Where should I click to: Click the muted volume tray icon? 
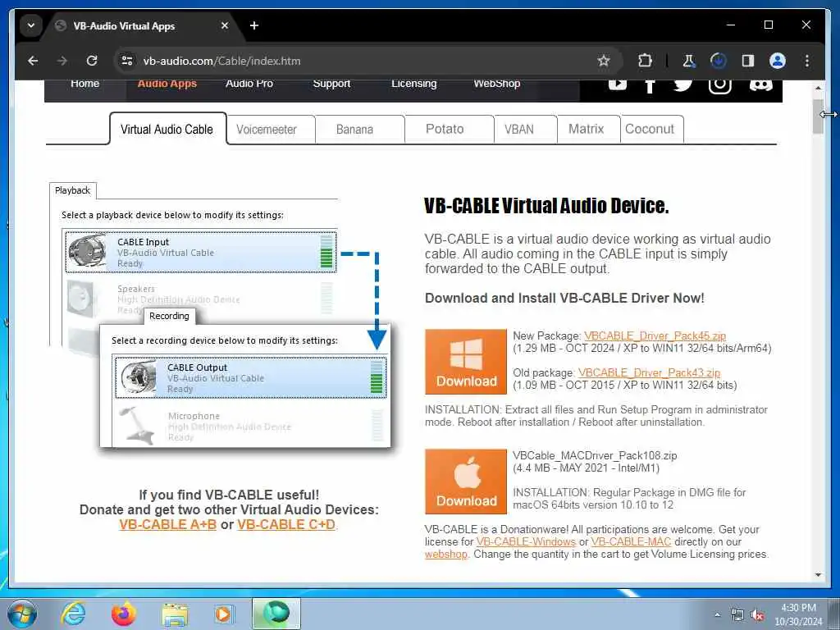(x=757, y=615)
